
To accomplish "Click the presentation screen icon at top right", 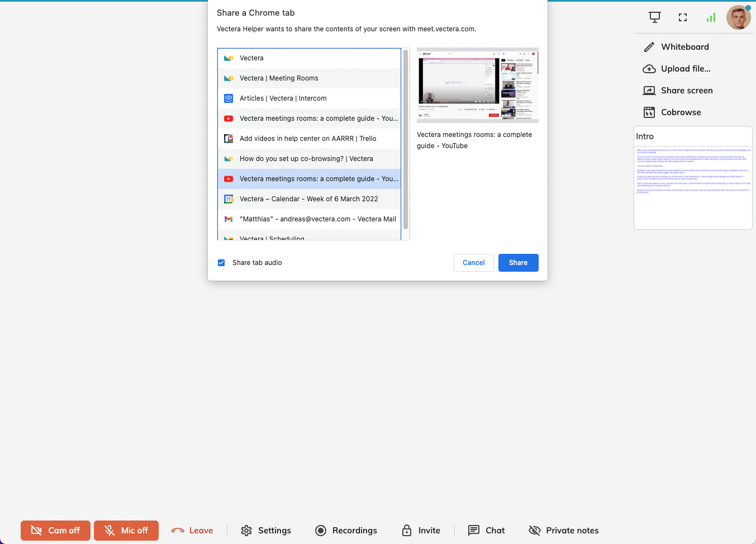I will click(655, 17).
